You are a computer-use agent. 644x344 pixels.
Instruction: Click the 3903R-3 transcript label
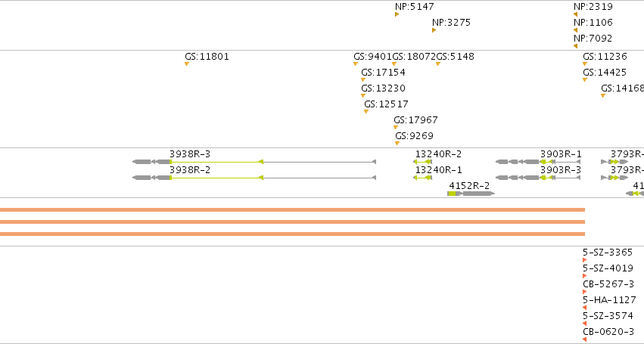[x=561, y=170]
